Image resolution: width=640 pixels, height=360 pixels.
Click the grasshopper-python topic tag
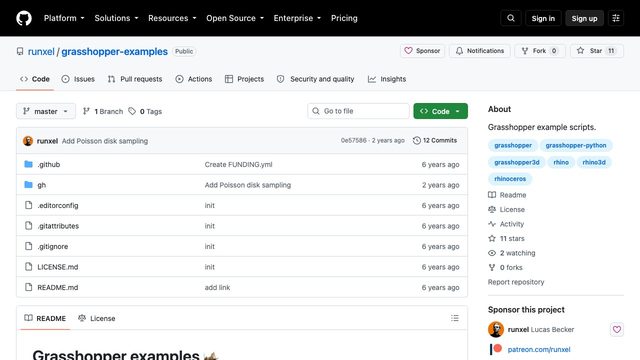point(576,145)
